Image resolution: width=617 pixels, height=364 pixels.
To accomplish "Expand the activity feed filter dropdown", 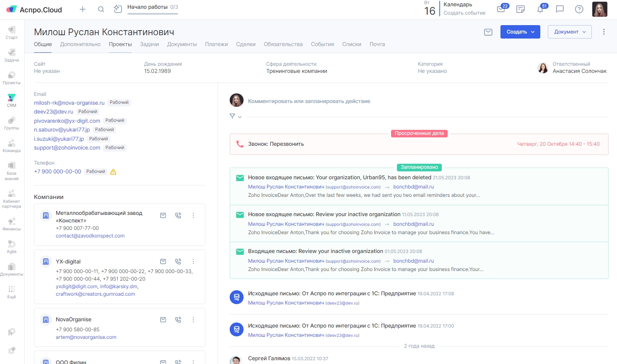I will (236, 116).
